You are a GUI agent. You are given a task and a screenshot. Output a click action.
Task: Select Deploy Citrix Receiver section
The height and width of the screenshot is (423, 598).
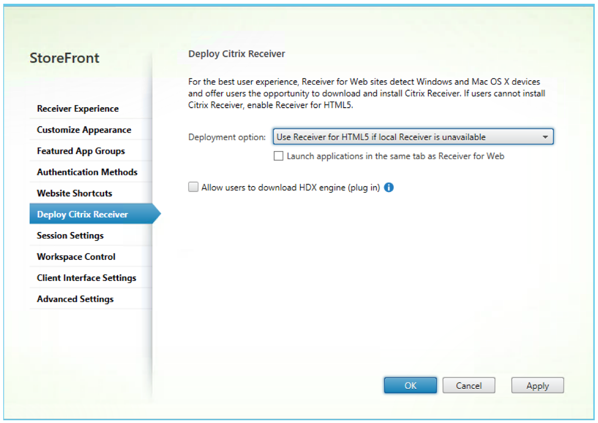pos(95,214)
